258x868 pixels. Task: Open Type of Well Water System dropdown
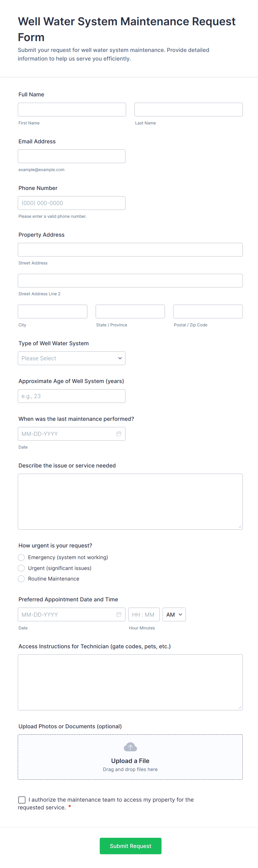click(71, 358)
